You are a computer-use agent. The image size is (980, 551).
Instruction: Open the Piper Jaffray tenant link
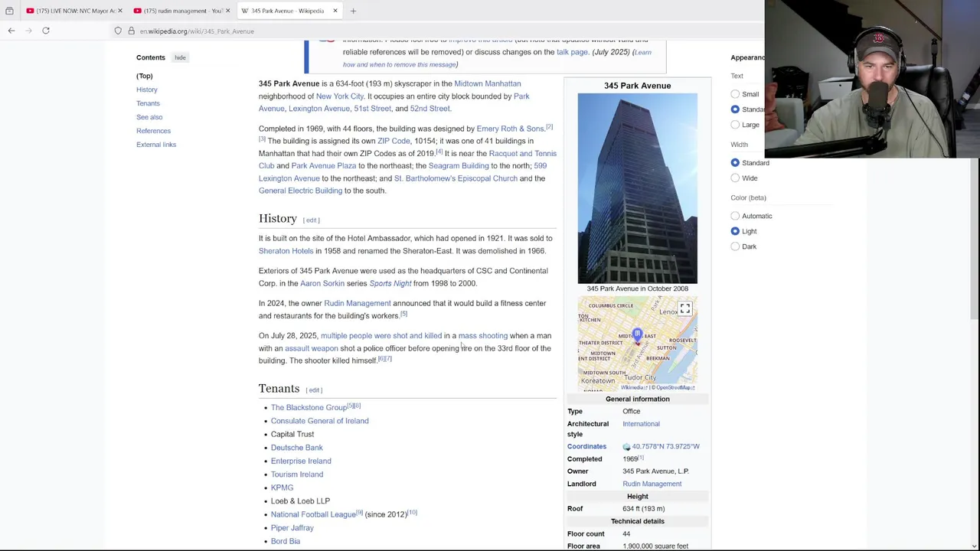(292, 528)
